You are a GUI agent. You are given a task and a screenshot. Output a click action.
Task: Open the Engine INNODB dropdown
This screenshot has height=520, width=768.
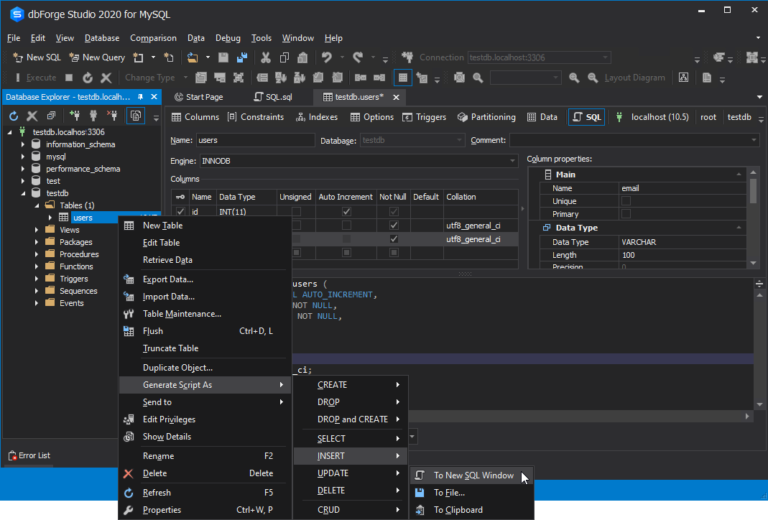pos(514,161)
